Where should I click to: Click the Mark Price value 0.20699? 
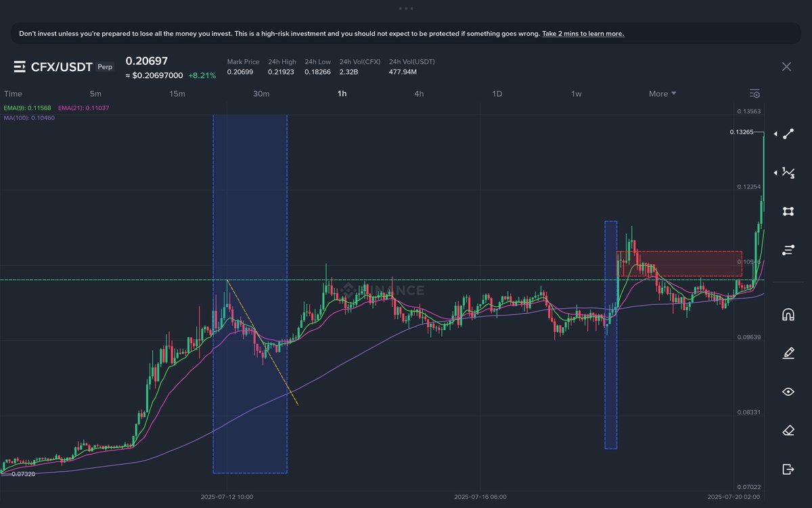240,71
